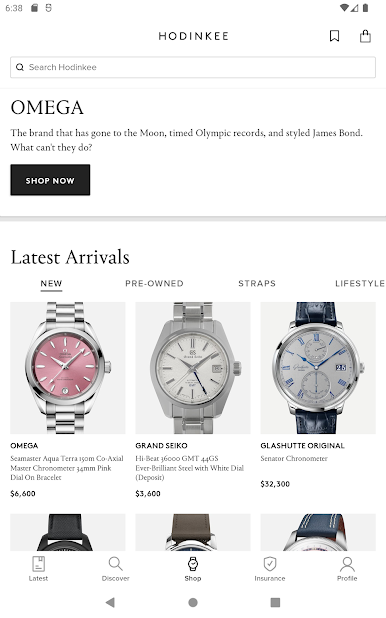
Task: Tap the SHOP NOW button
Action: (50, 180)
